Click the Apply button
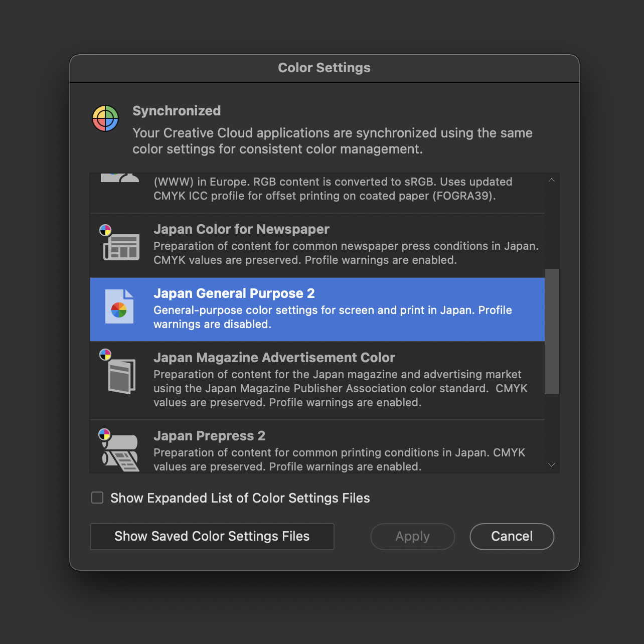This screenshot has height=644, width=644. [413, 537]
